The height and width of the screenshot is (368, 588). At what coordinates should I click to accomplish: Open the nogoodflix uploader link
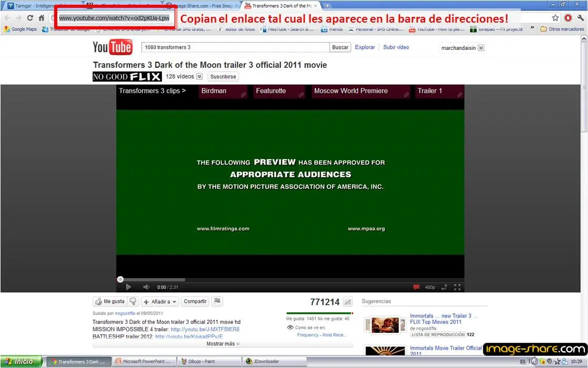125,313
